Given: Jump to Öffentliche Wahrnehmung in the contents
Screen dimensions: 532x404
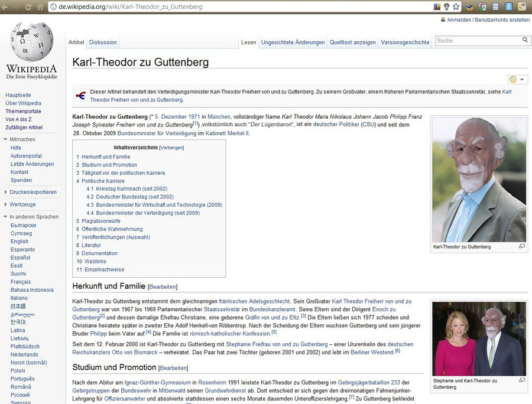Looking at the screenshot, I should point(112,229).
